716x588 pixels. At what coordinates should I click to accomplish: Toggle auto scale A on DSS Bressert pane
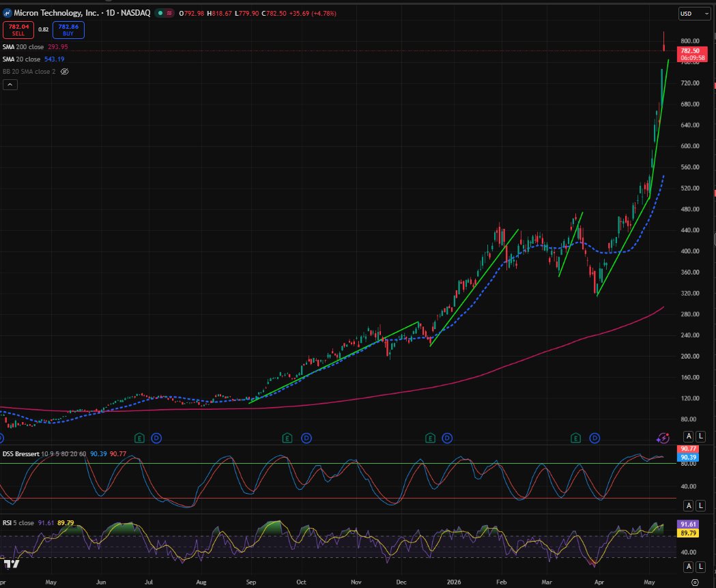click(689, 505)
